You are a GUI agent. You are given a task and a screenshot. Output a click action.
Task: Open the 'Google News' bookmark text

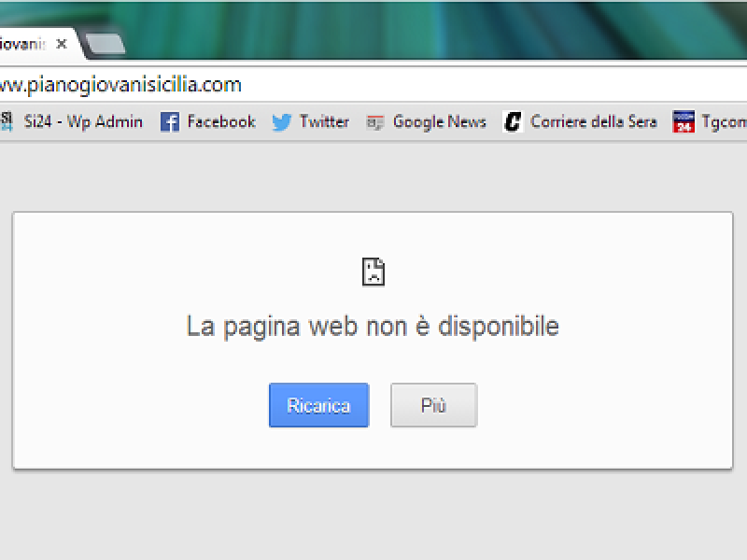(439, 121)
